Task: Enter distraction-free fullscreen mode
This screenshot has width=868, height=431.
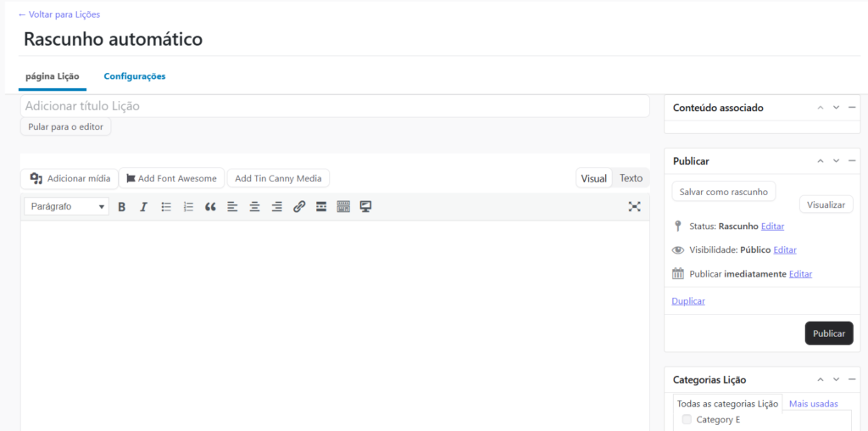Action: click(634, 206)
